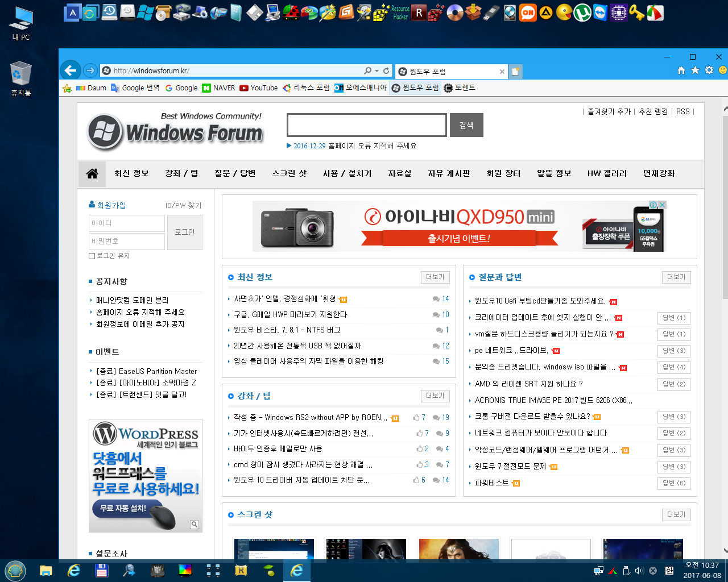This screenshot has height=582, width=728.
Task: Open the HW 갤러리 menu
Action: click(607, 173)
